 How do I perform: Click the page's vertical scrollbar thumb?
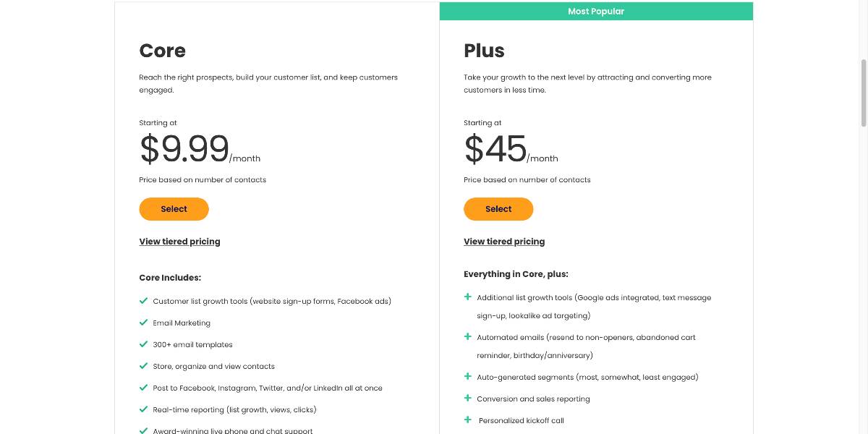(863, 93)
